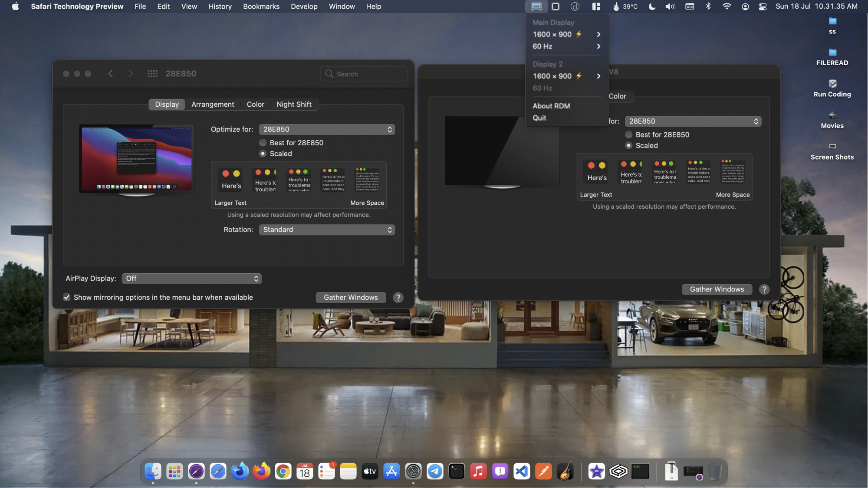Click the RDM display icon in menu bar
This screenshot has width=868, height=488.
[536, 7]
